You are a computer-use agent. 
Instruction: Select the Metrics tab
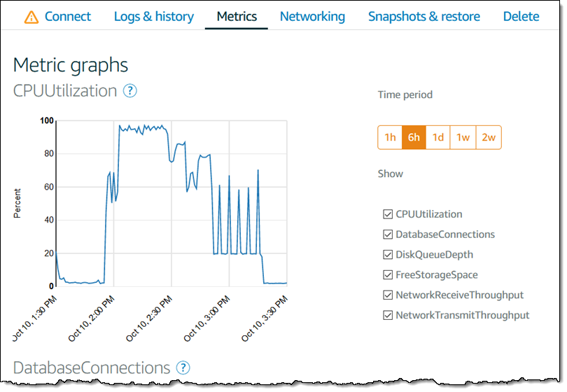click(237, 16)
